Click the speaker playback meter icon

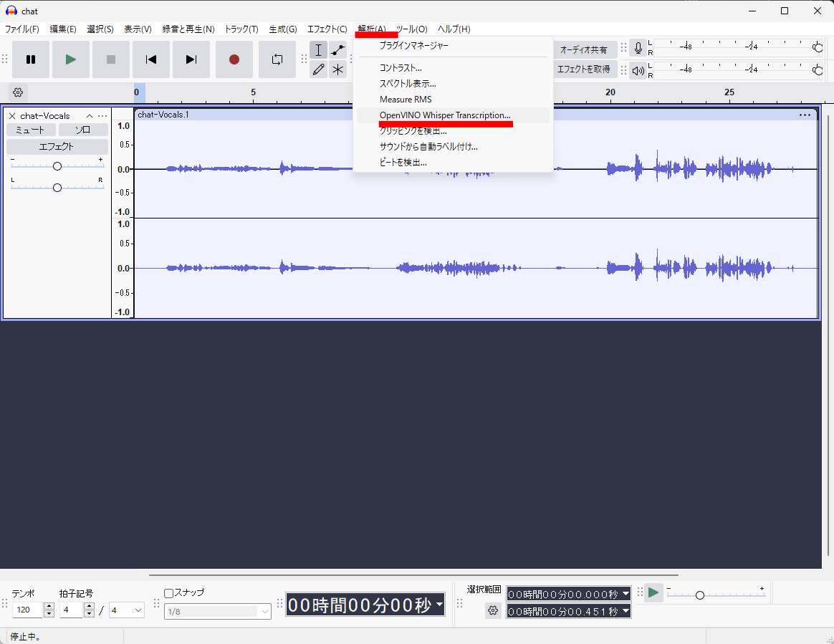[638, 70]
